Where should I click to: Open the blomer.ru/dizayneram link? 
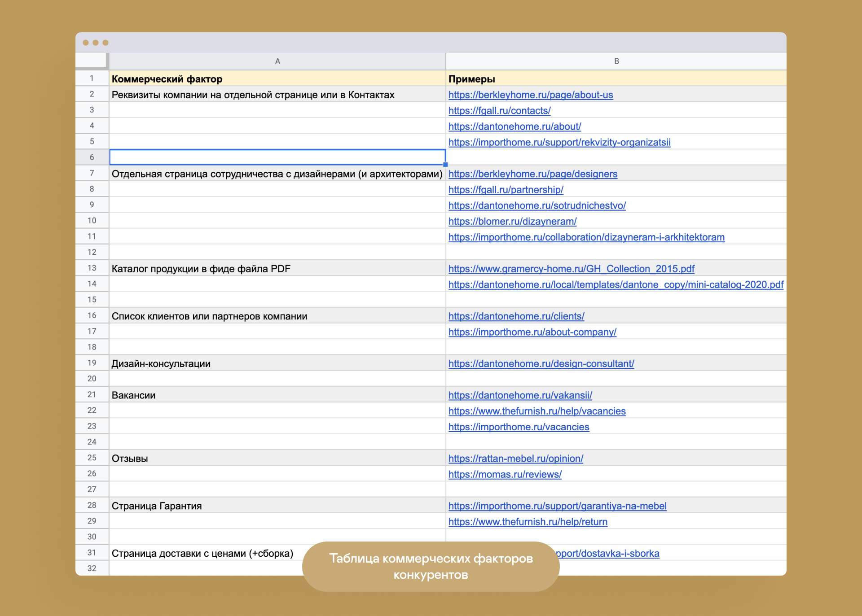click(512, 221)
